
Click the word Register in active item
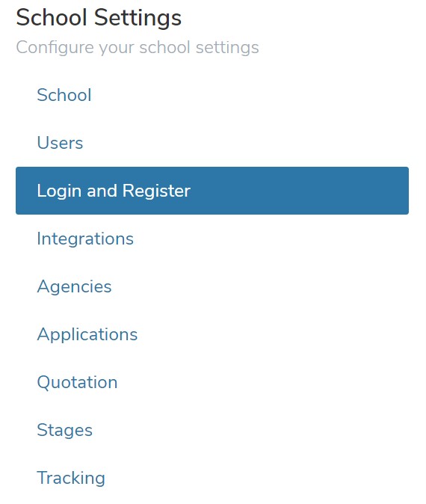(156, 191)
